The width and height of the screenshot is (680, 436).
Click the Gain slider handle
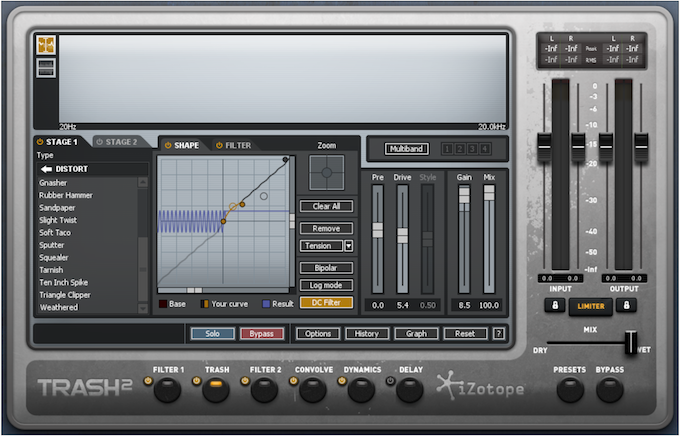(464, 195)
